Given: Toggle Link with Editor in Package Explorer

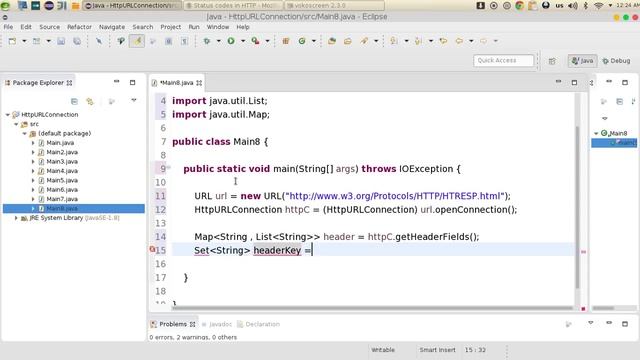Looking at the screenshot, I should pos(90,101).
